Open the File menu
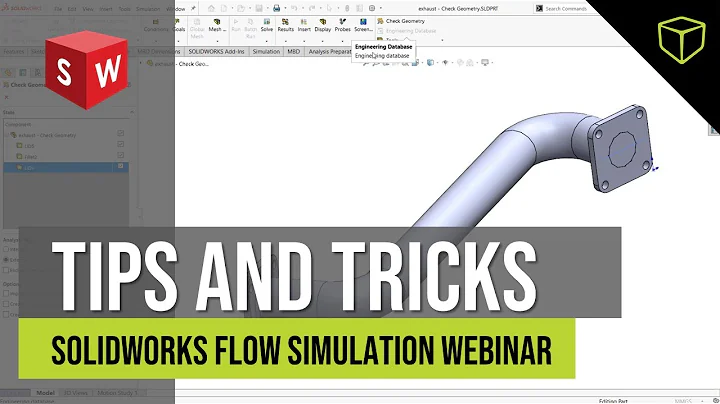 [x=58, y=9]
